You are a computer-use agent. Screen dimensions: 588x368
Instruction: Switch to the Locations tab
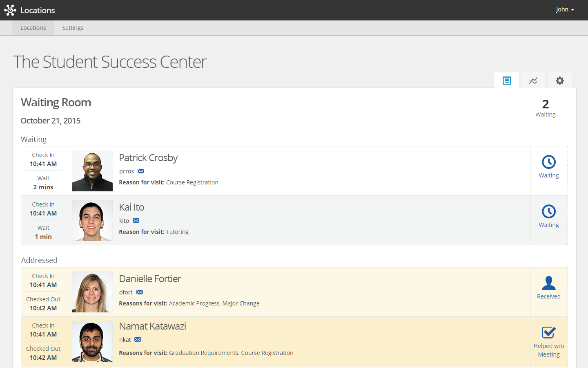pos(33,28)
